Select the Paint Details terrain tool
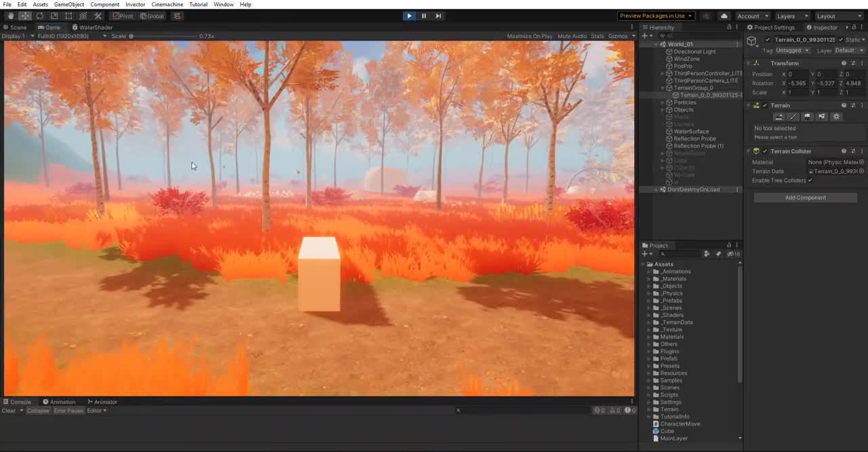This screenshot has width=868, height=452. pyautogui.click(x=821, y=117)
